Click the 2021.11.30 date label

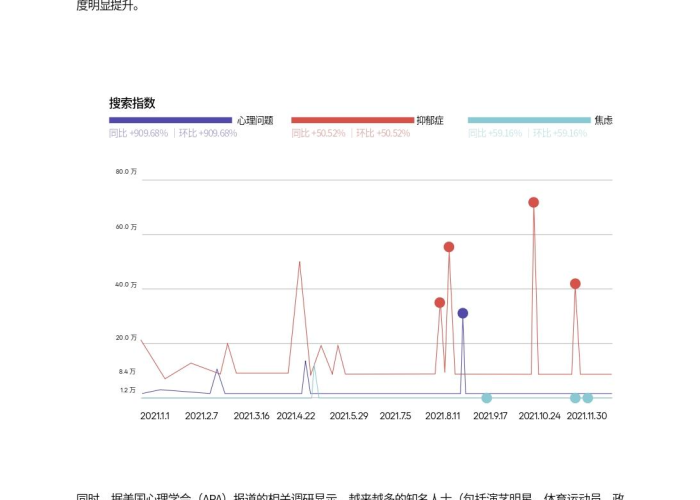(587, 416)
